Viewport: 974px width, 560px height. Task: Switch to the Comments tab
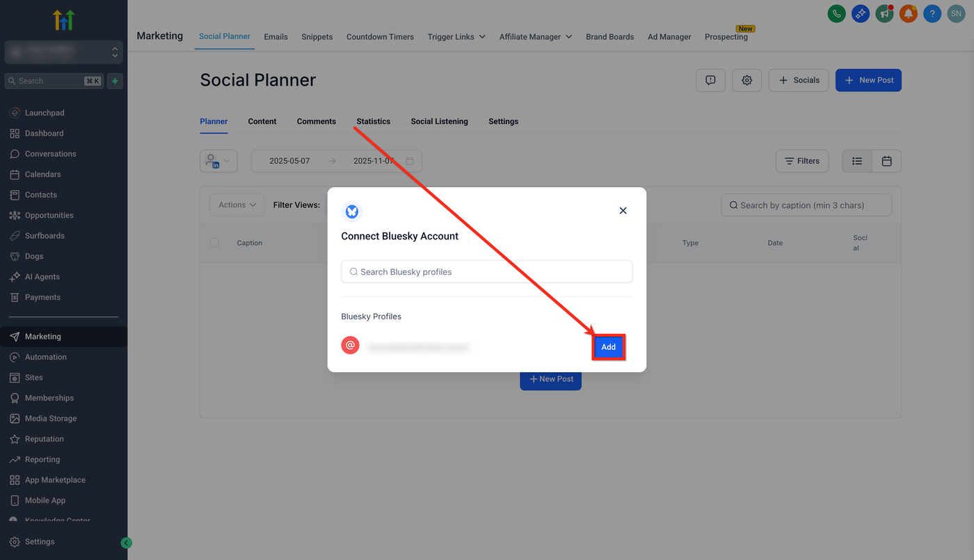[317, 121]
